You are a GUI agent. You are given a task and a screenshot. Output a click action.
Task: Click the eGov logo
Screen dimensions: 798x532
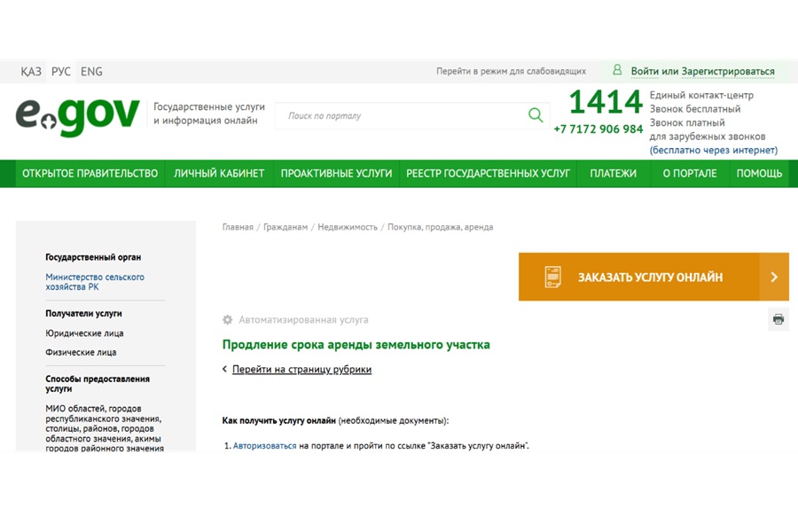[77, 115]
